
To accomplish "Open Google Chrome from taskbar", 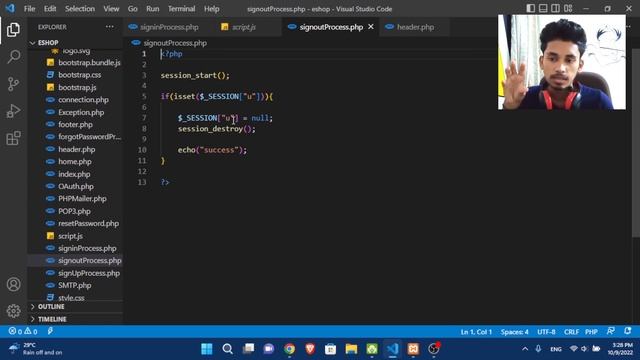I will [289, 349].
